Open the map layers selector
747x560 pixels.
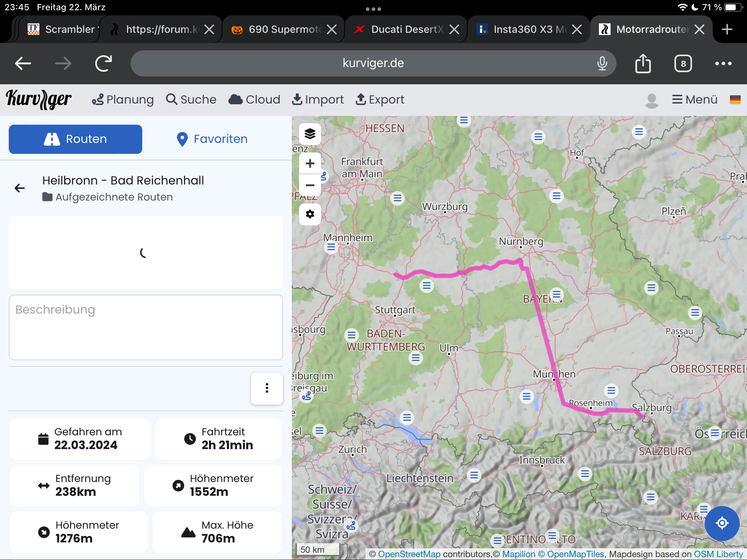(310, 134)
